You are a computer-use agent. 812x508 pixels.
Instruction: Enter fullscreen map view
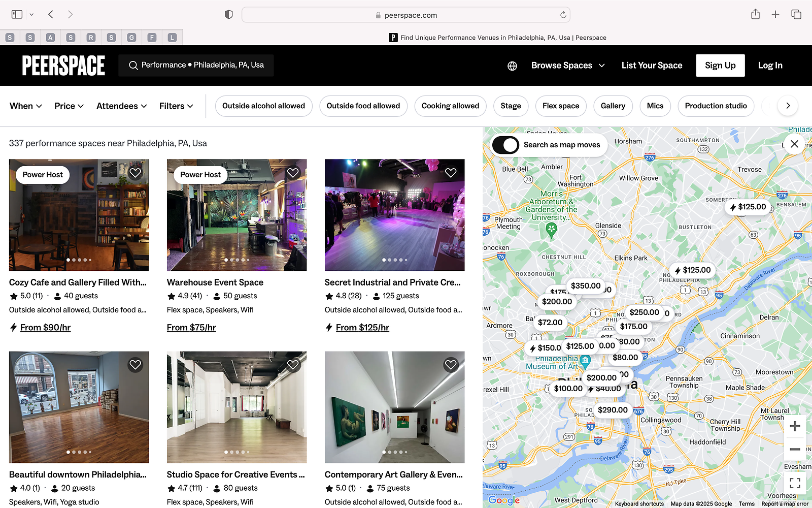[x=795, y=483]
